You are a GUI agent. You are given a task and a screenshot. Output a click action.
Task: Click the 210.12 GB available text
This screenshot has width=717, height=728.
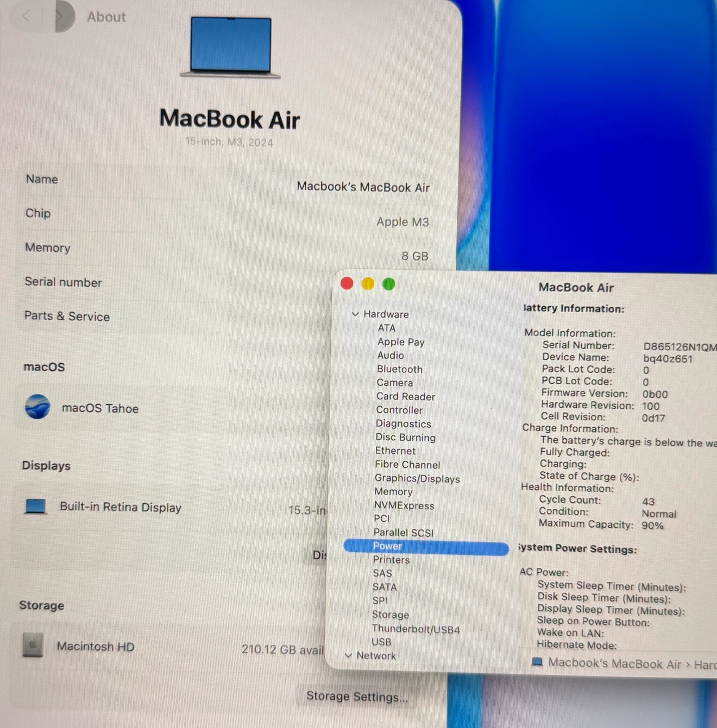point(282,649)
